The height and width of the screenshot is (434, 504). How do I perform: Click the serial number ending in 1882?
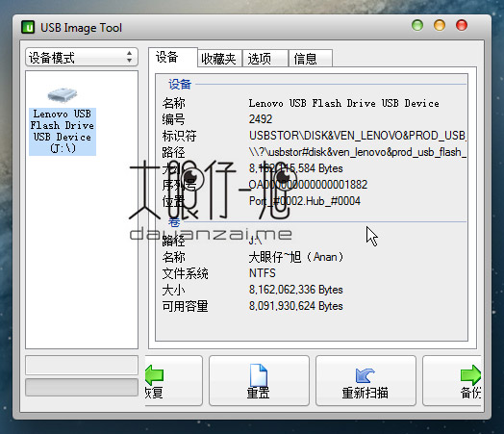[x=308, y=185]
